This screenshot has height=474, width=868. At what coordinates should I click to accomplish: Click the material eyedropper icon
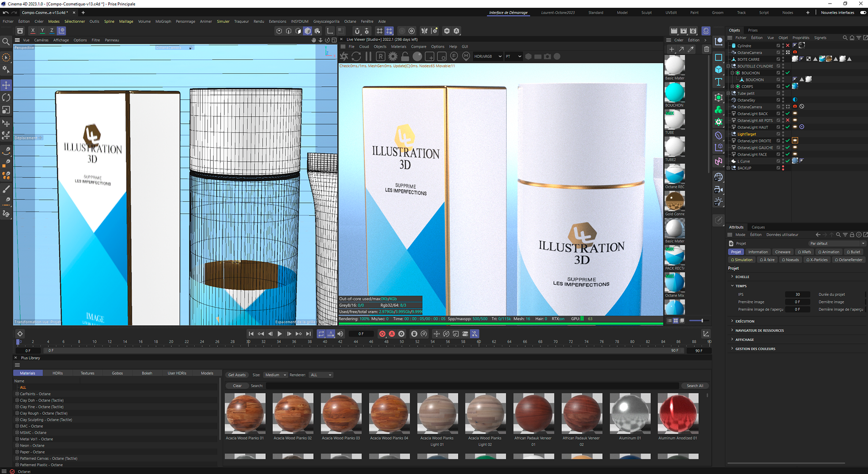[691, 49]
